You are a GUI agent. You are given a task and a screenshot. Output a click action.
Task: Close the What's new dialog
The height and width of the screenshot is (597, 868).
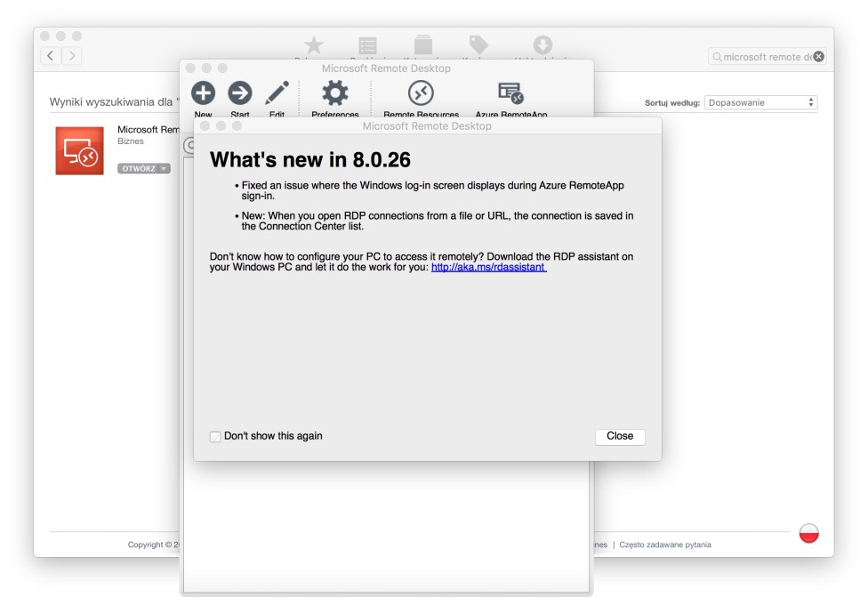coord(620,436)
